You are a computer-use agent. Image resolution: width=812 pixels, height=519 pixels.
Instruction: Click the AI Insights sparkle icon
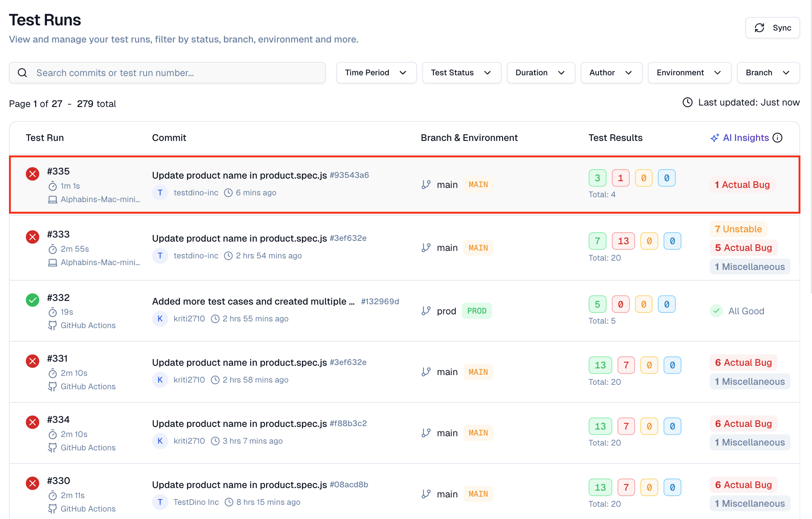(x=715, y=138)
